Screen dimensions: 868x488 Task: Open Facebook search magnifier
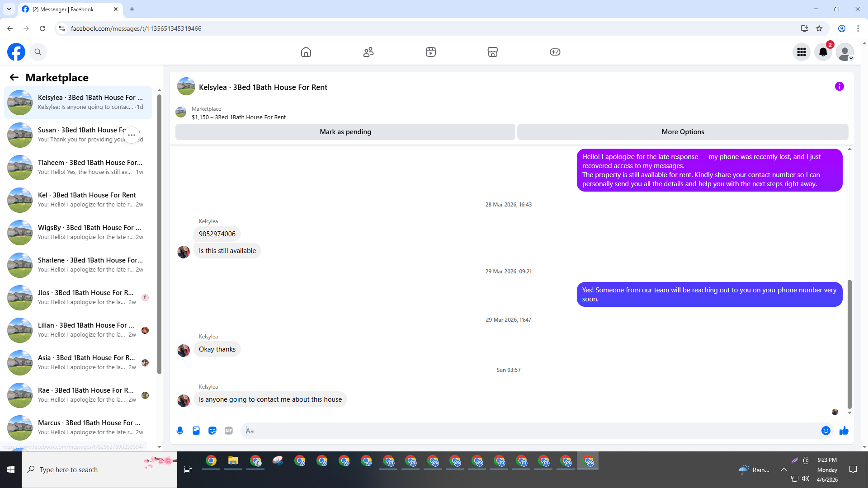(38, 52)
